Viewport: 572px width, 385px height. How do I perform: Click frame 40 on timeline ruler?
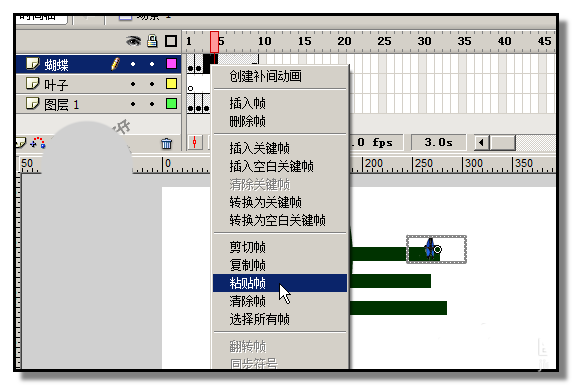click(x=504, y=41)
